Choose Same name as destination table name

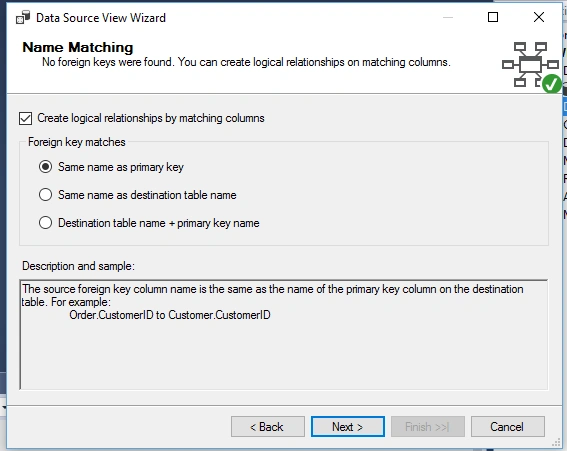click(x=46, y=195)
